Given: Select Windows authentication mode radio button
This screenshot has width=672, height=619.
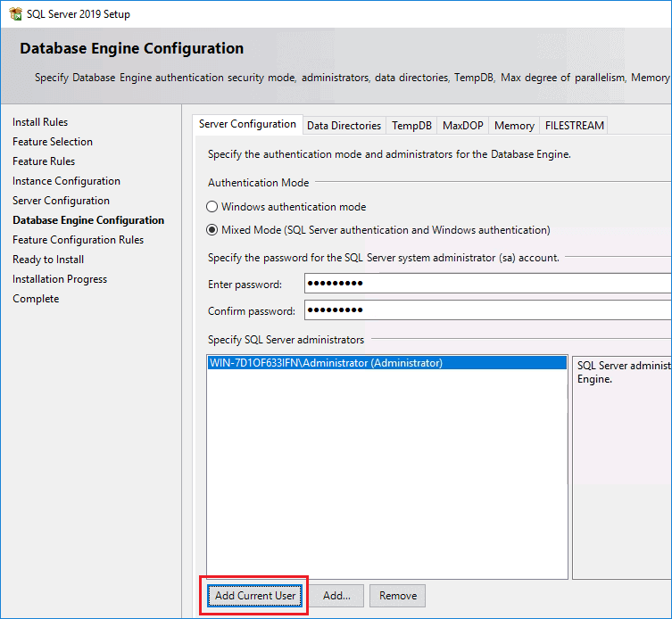Looking at the screenshot, I should coord(212,207).
